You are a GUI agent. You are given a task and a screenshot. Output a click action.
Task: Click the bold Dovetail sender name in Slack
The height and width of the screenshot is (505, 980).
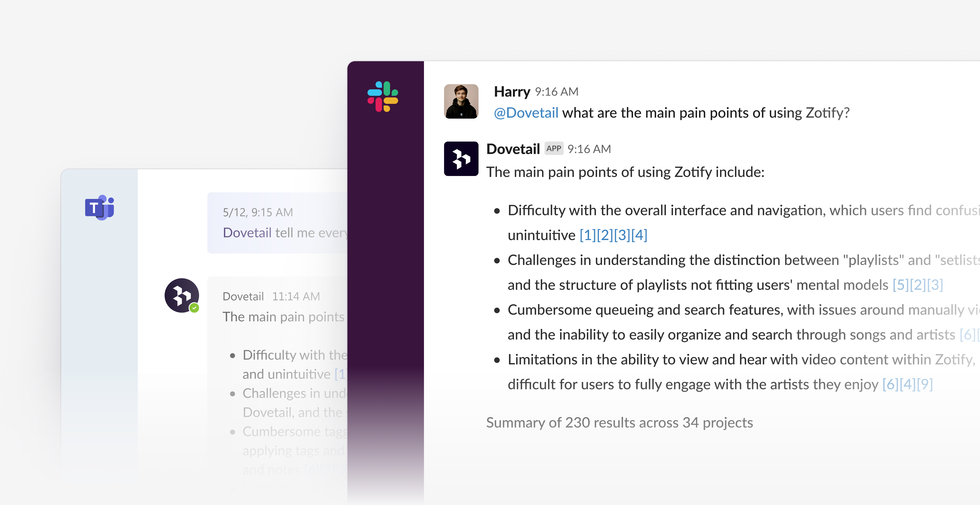[513, 149]
